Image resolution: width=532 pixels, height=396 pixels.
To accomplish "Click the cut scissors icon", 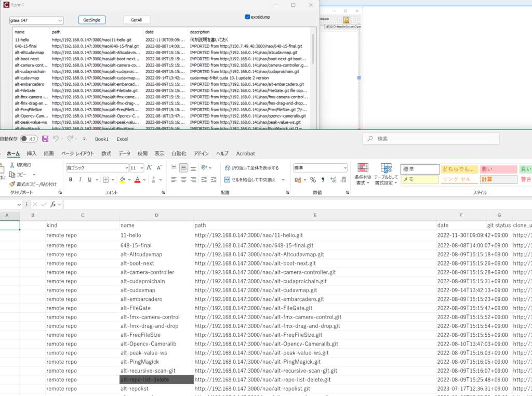I will (12, 165).
